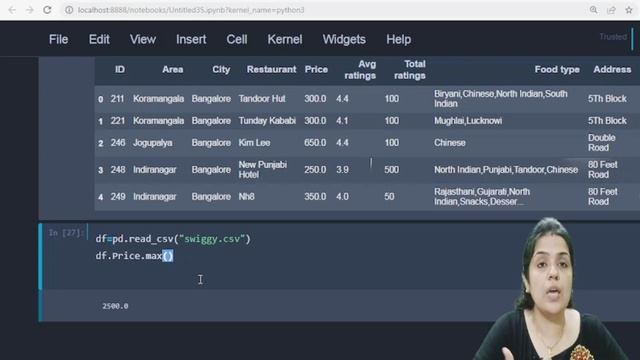Select the Tunday Kababi restaurant cell
640x360 pixels.
[x=267, y=121]
